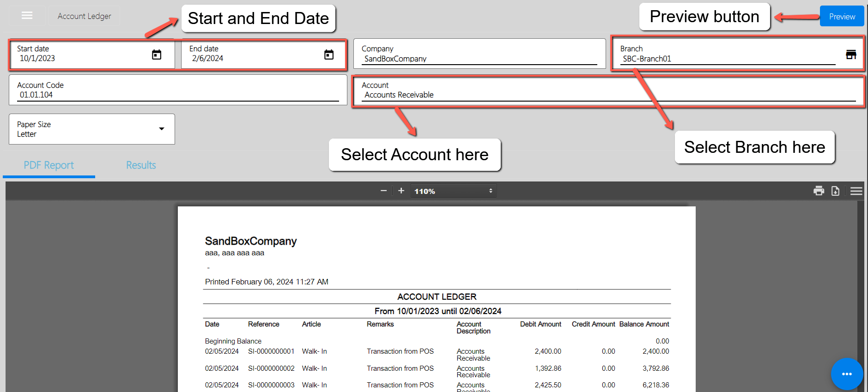Click the Preview button
The image size is (868, 392).
click(842, 16)
